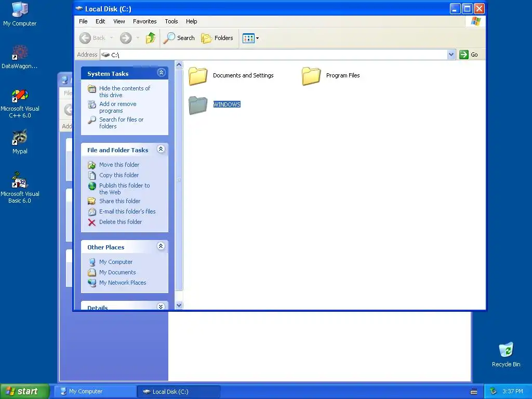The width and height of the screenshot is (532, 399).
Task: Open the Search pane
Action: coord(179,38)
